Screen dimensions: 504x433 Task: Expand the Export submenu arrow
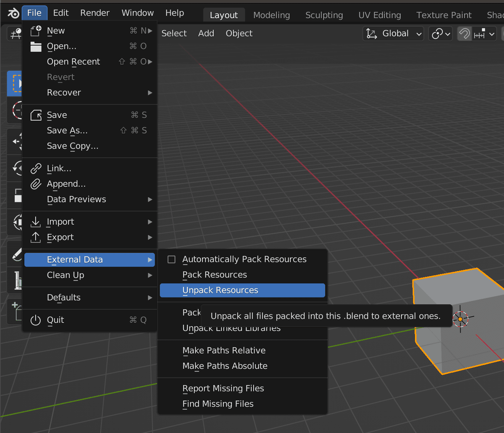[150, 237]
